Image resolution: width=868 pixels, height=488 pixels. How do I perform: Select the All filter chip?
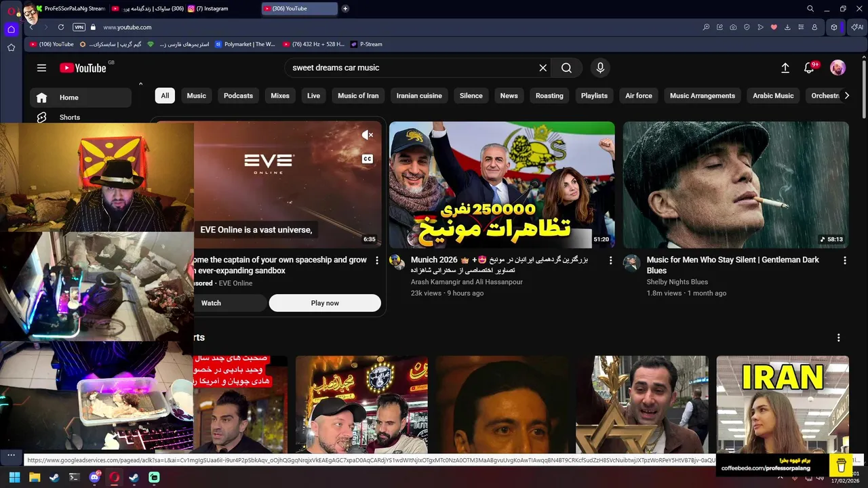(165, 96)
